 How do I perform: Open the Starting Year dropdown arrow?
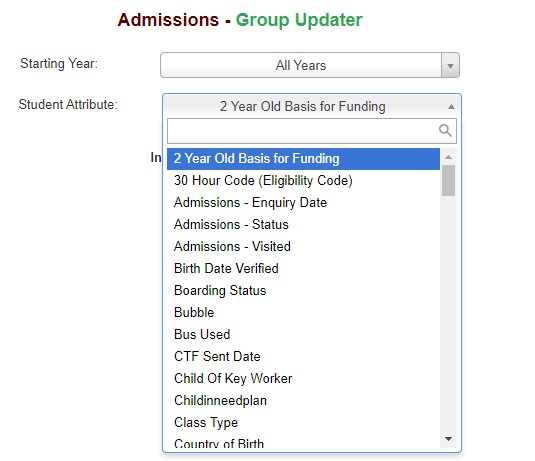pyautogui.click(x=450, y=65)
